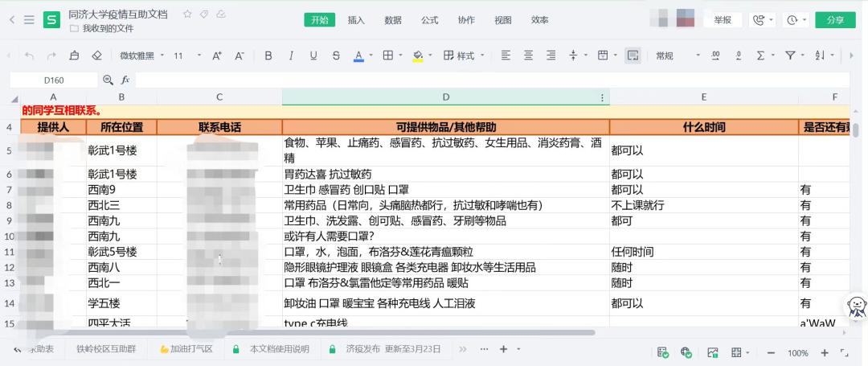Open the 微软雅黑 font dropdown
The width and height of the screenshot is (868, 366).
pos(141,56)
